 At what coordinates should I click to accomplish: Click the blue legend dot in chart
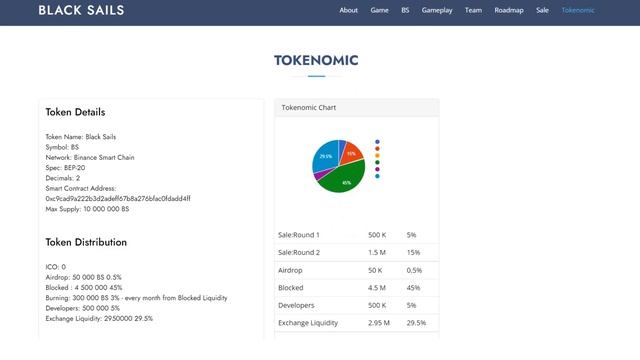[377, 142]
